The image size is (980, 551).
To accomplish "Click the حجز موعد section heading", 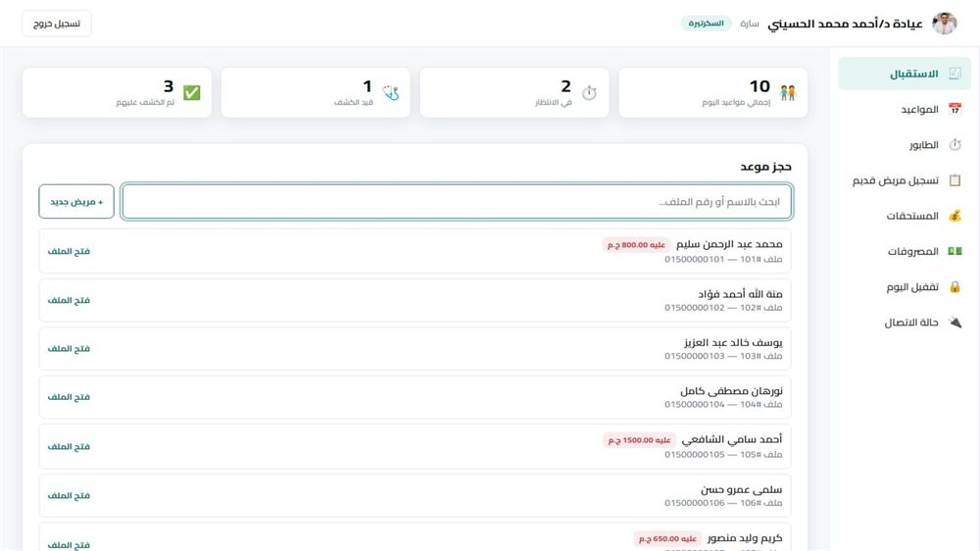I will (x=765, y=167).
